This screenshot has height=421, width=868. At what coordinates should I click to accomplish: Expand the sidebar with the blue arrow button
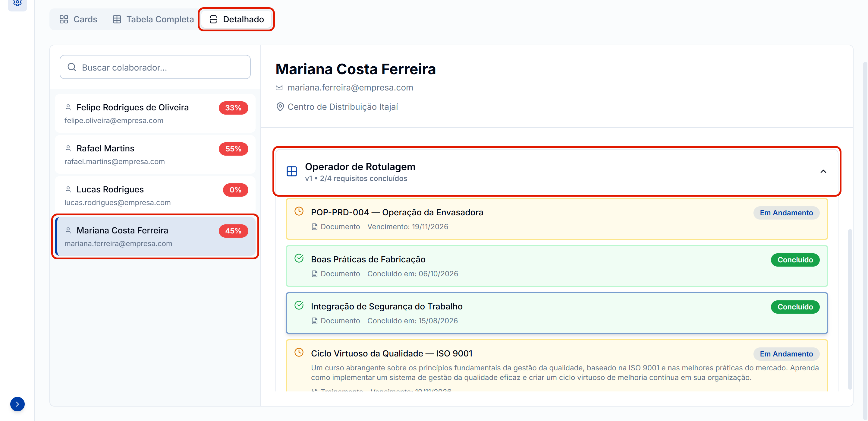17,404
